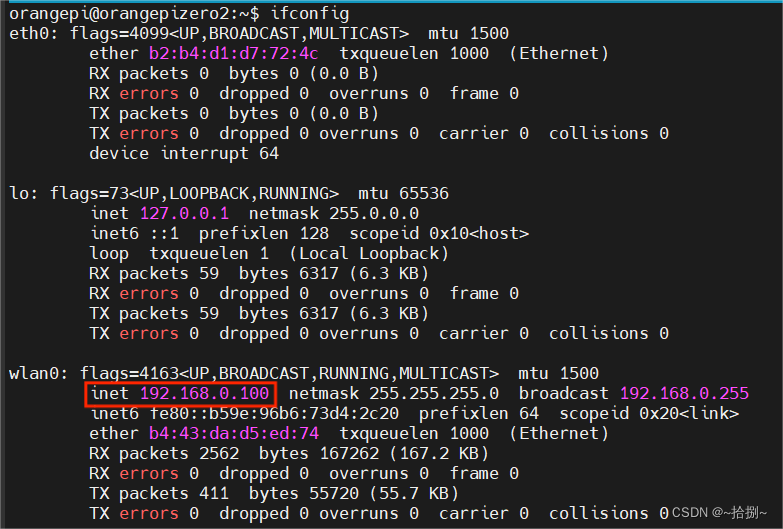Click 'inet6 ::1' loopback address
Image resolution: width=783 pixels, height=529 pixels.
(x=134, y=233)
